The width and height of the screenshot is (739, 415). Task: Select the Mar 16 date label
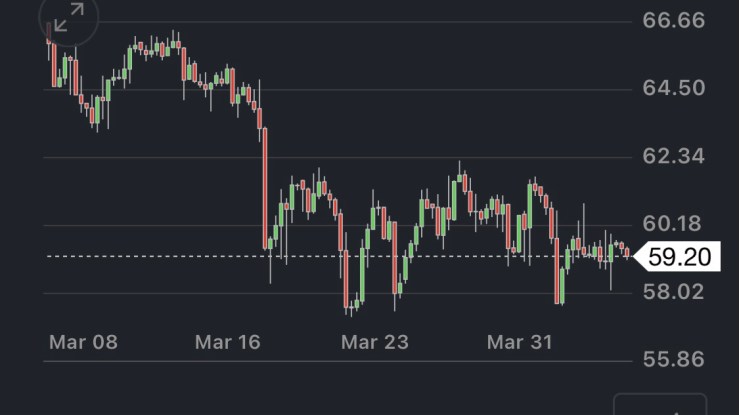tap(227, 342)
